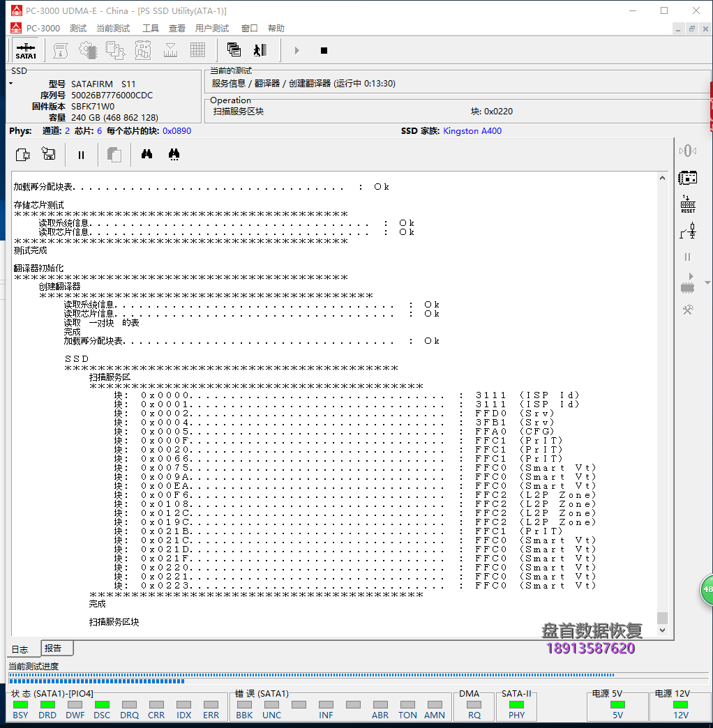Image resolution: width=713 pixels, height=728 pixels.
Task: Click the greyed copy pages icon
Action: tap(114, 155)
